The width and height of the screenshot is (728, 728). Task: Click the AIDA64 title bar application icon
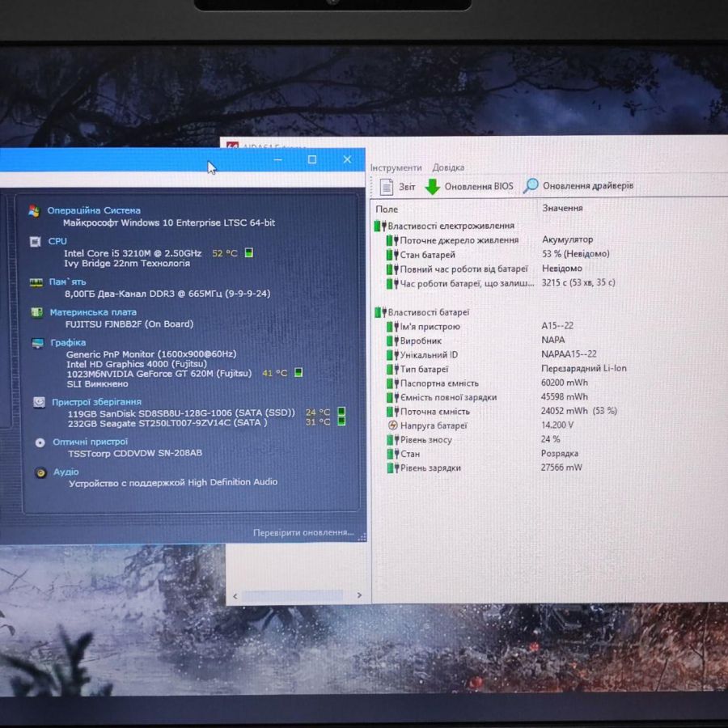tap(233, 146)
